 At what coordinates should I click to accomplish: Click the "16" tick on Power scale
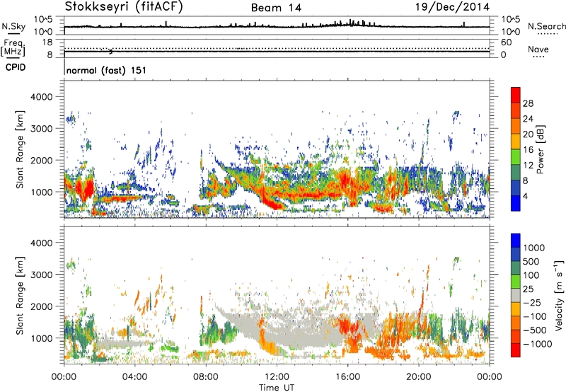pos(528,150)
